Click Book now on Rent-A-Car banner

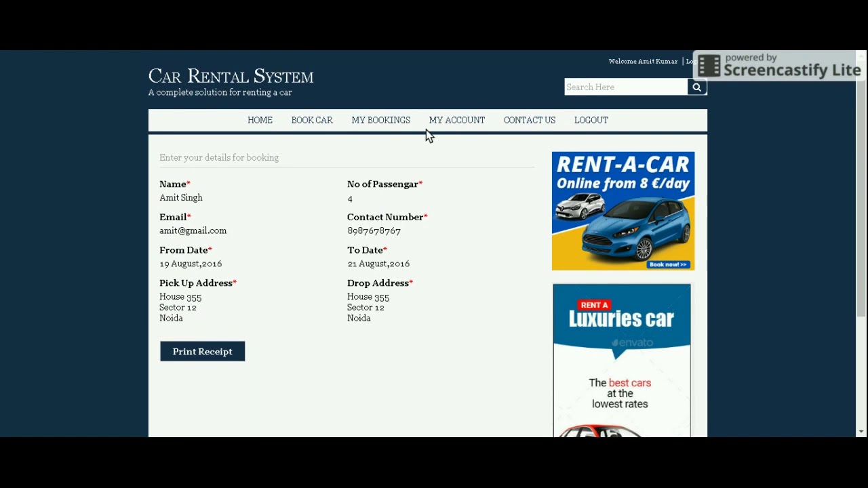667,264
